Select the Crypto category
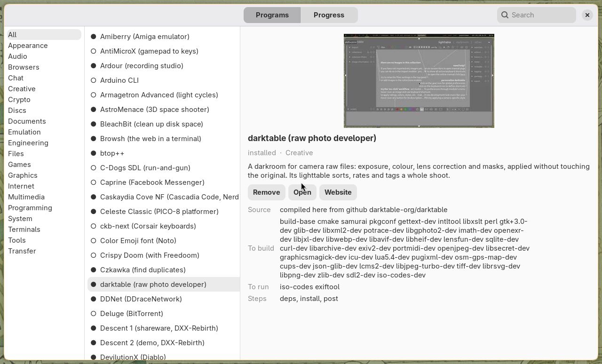602x364 pixels. [x=44, y=100]
